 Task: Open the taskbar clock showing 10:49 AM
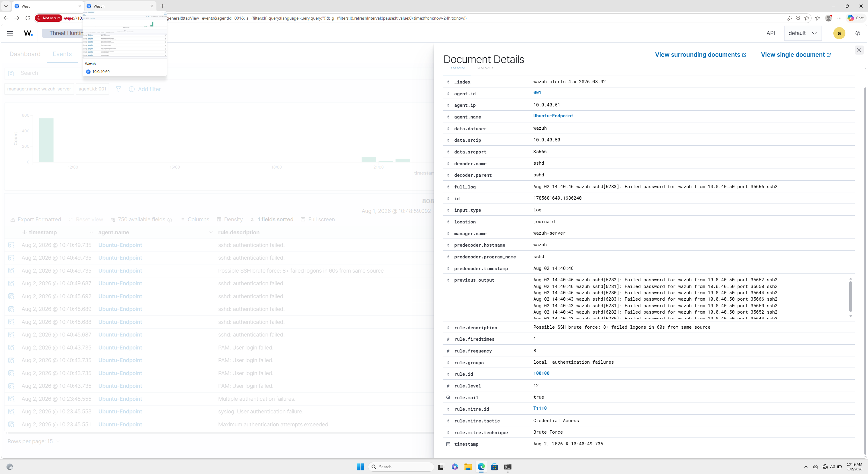tap(854, 467)
